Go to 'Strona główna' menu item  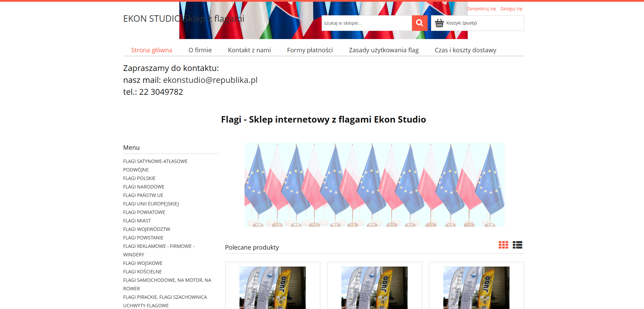point(151,50)
